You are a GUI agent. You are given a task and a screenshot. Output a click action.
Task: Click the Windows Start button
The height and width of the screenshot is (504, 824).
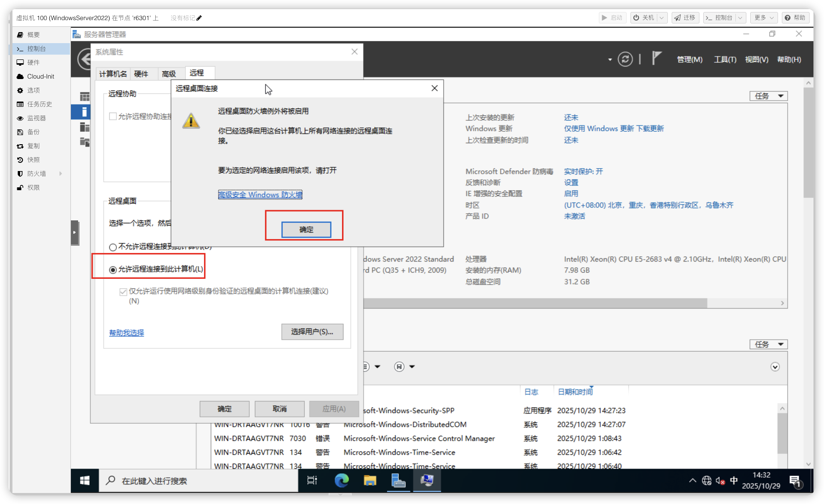click(x=85, y=481)
